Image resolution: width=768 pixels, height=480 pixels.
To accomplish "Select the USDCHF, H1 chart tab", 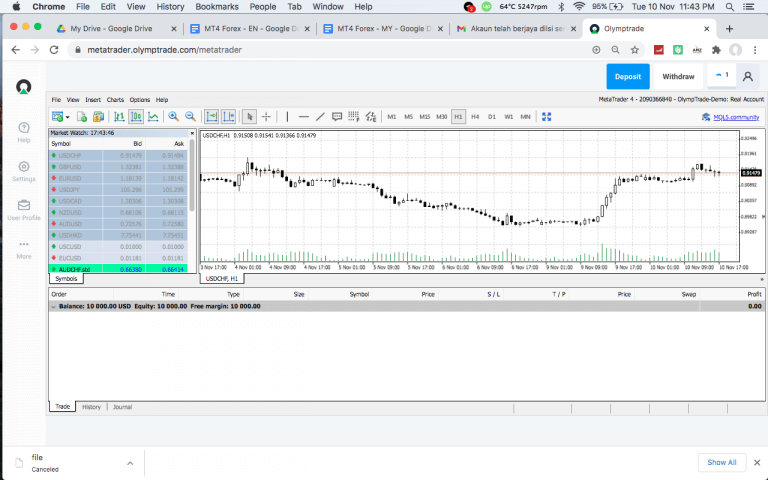I will click(222, 279).
